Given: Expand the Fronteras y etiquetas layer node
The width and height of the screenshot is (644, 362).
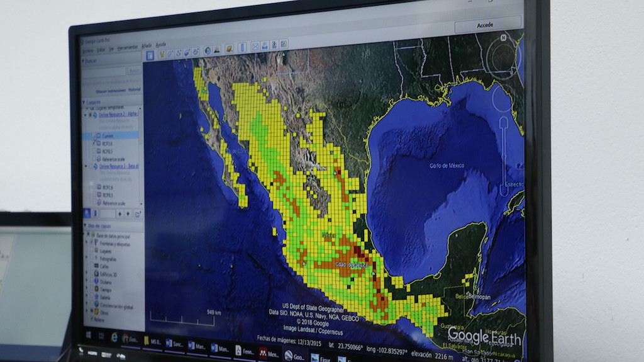Looking at the screenshot, I should (86, 242).
